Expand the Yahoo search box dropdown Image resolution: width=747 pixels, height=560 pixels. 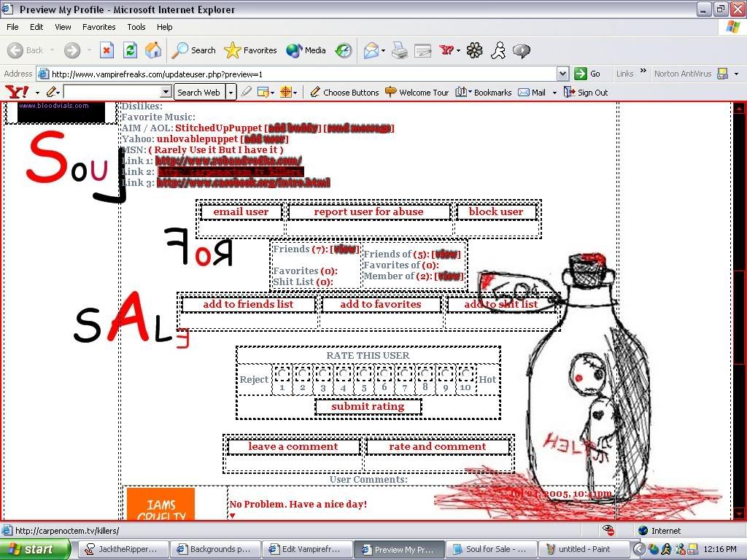[x=166, y=92]
